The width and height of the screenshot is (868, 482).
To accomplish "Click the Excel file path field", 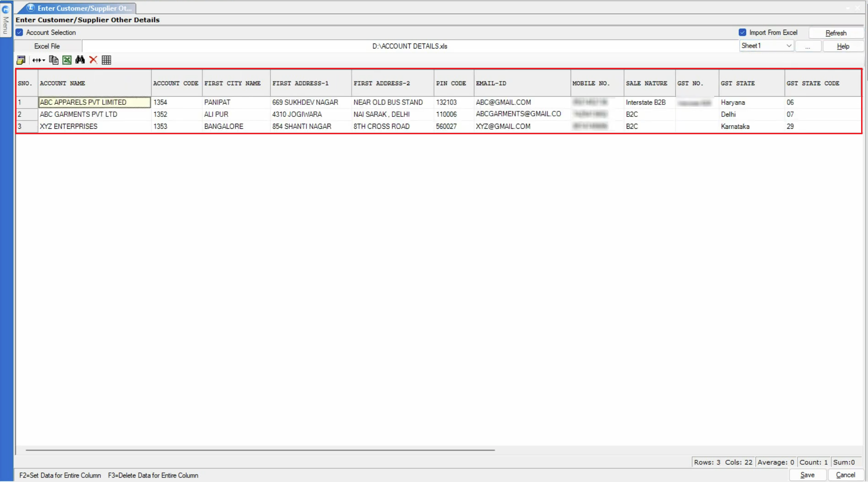I will click(410, 46).
